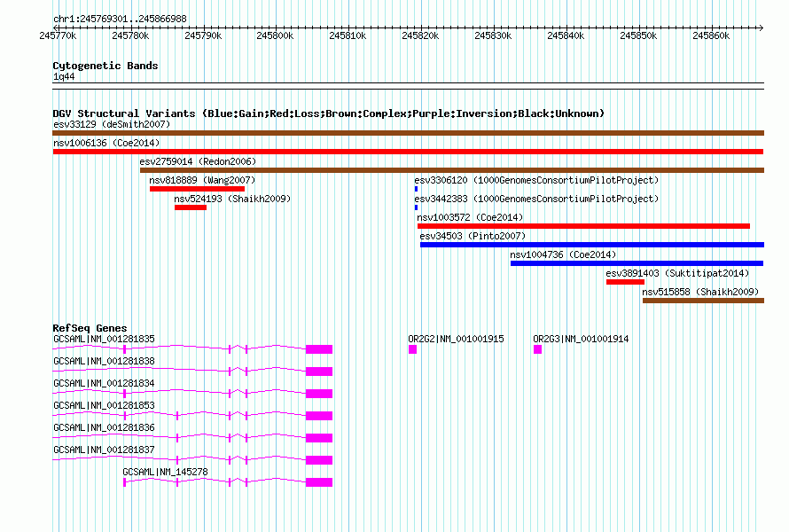Click the esv2759014 brown variant bar
Screen dimensions: 789x532
(x=452, y=170)
